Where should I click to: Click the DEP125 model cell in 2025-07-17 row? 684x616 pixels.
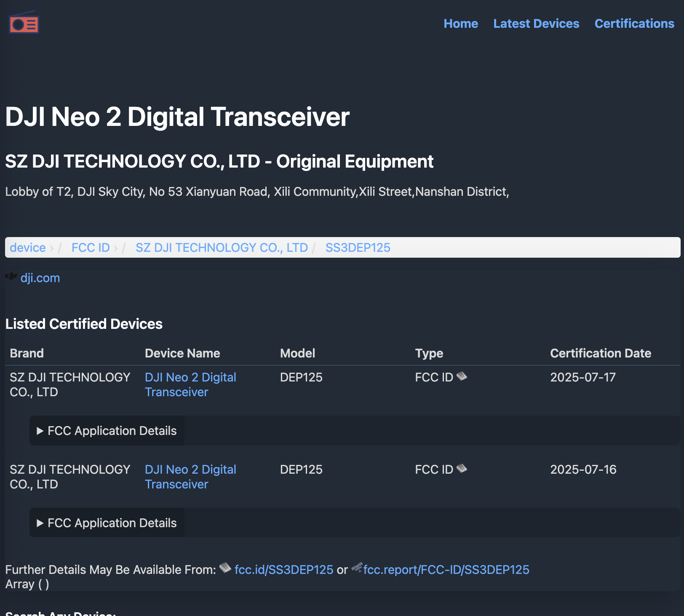tap(301, 377)
